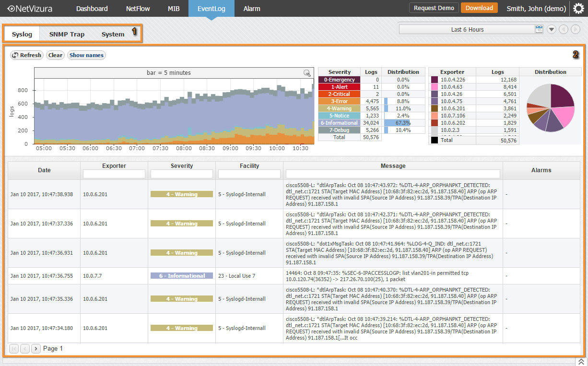The width and height of the screenshot is (588, 366).
Task: Click the calendar icon in time range field
Action: point(539,30)
